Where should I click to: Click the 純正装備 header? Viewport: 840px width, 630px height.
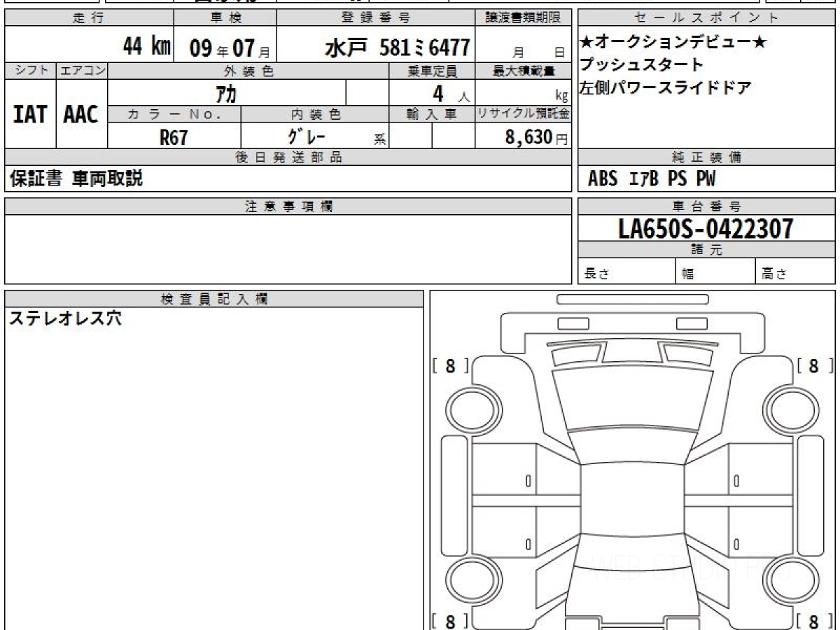pos(706,157)
